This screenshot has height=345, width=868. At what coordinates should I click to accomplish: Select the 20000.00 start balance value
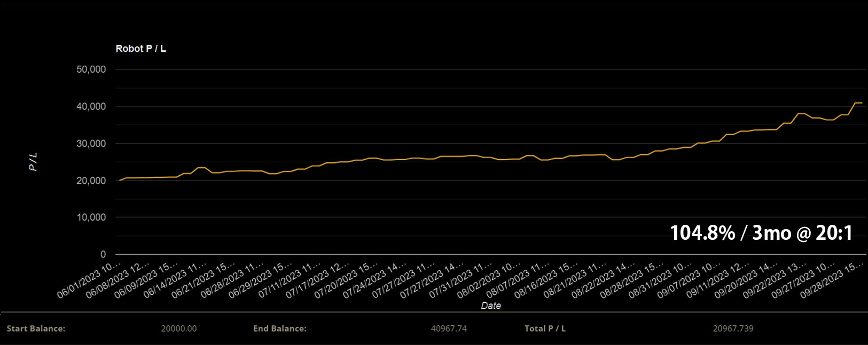pos(178,328)
